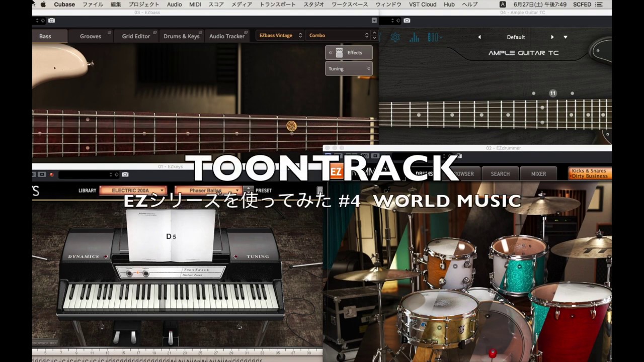Pop out the Drums & Keys tab icon
The height and width of the screenshot is (362, 644).
(200, 32)
